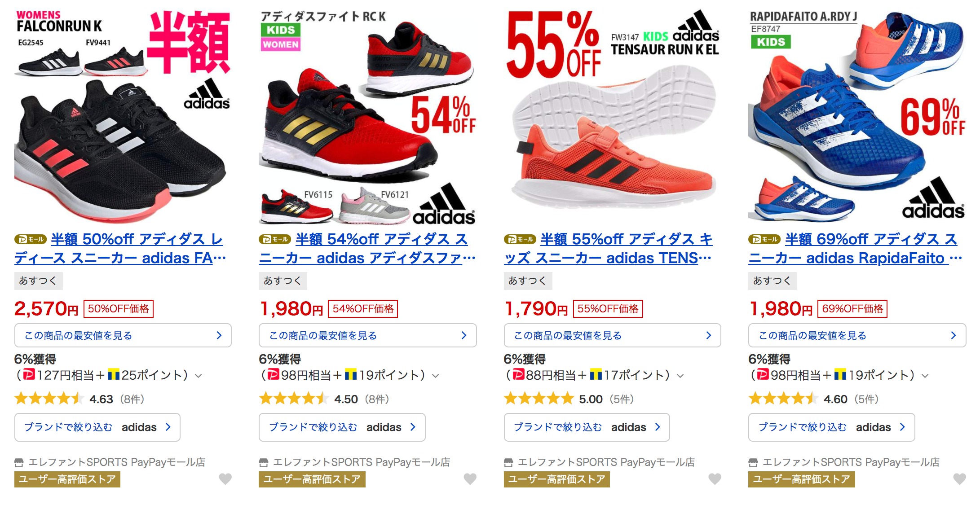The width and height of the screenshot is (980, 509).
Task: View lowest price for 2,570円 product
Action: point(123,335)
